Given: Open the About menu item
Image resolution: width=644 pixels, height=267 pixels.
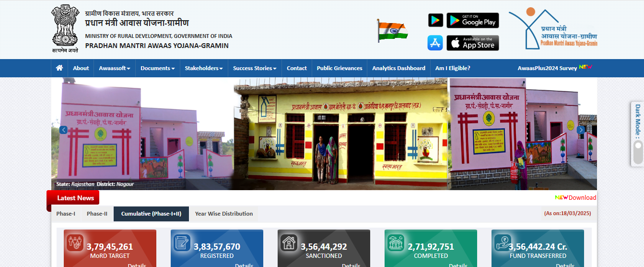Looking at the screenshot, I should [x=81, y=68].
